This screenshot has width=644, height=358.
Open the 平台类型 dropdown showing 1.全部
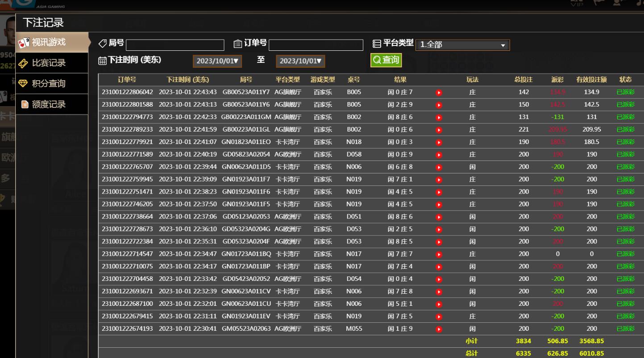462,45
